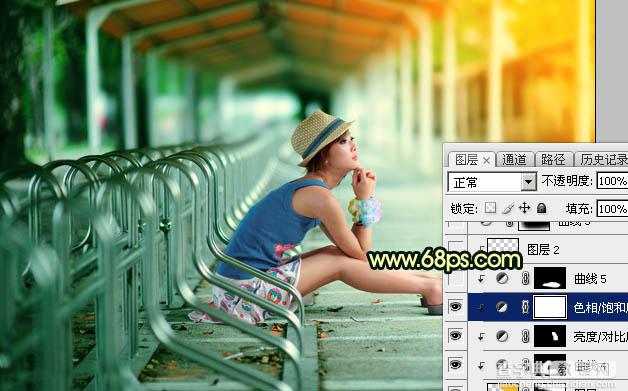The image size is (628, 391).
Task: Click the 曲线 5 mask link icon
Action: pos(525,278)
